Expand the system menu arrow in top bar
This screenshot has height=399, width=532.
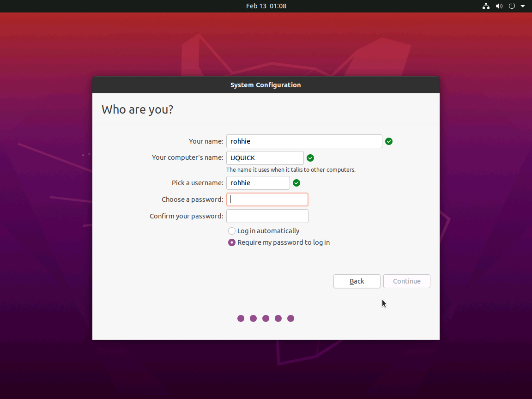[523, 6]
